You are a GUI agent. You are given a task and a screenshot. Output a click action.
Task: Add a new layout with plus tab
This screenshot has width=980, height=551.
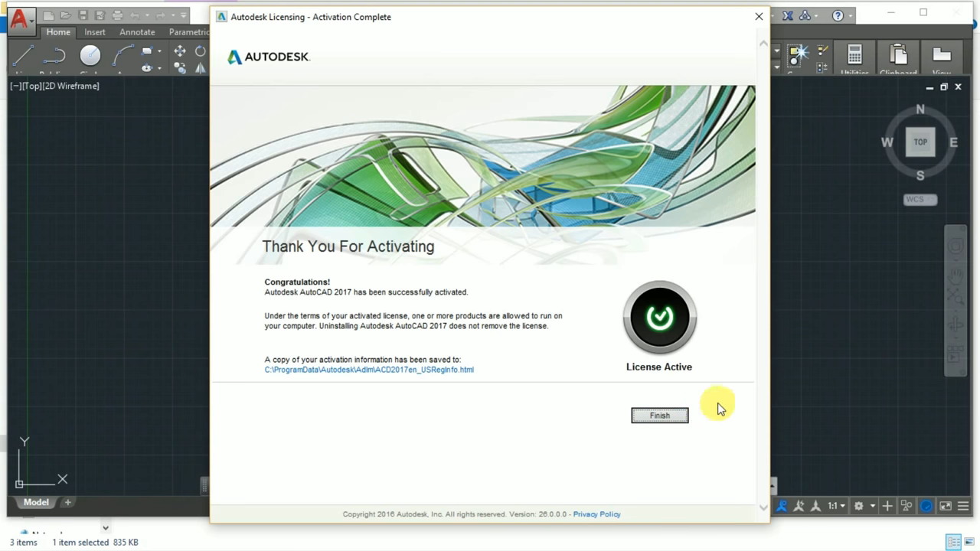click(x=67, y=502)
